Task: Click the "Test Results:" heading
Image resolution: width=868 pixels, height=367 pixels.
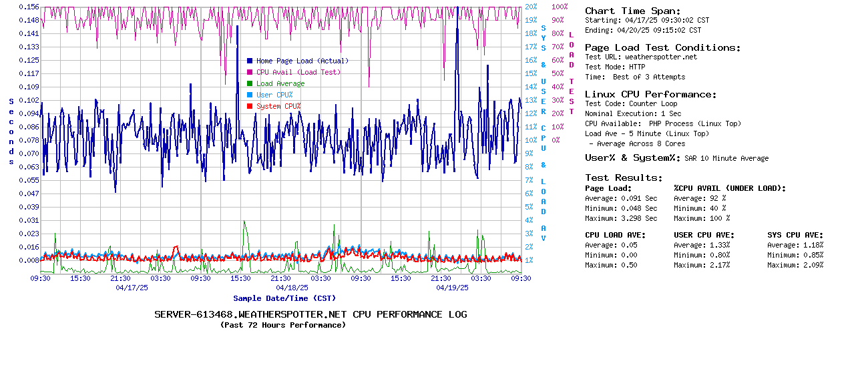Action: point(624,177)
